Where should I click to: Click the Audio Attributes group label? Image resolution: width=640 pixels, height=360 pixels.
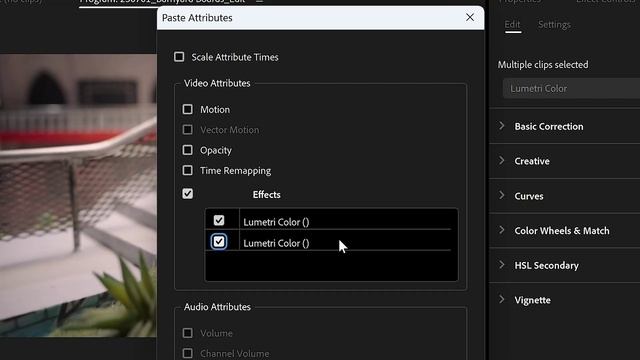click(217, 307)
